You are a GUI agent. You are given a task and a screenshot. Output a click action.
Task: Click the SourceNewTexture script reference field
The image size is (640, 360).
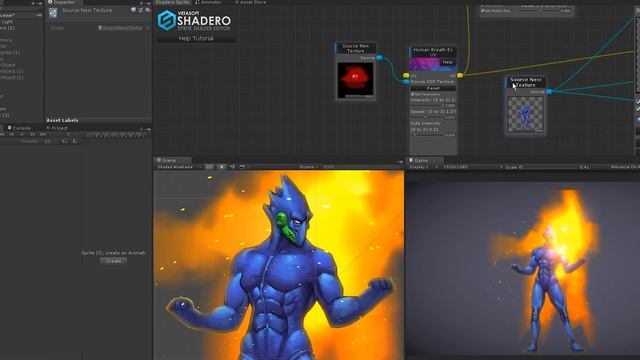pos(122,28)
